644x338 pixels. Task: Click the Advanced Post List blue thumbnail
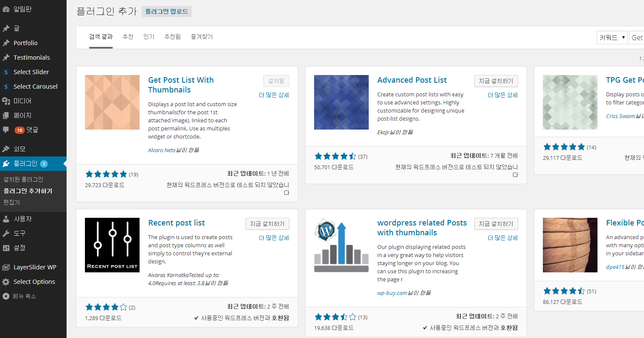click(341, 102)
